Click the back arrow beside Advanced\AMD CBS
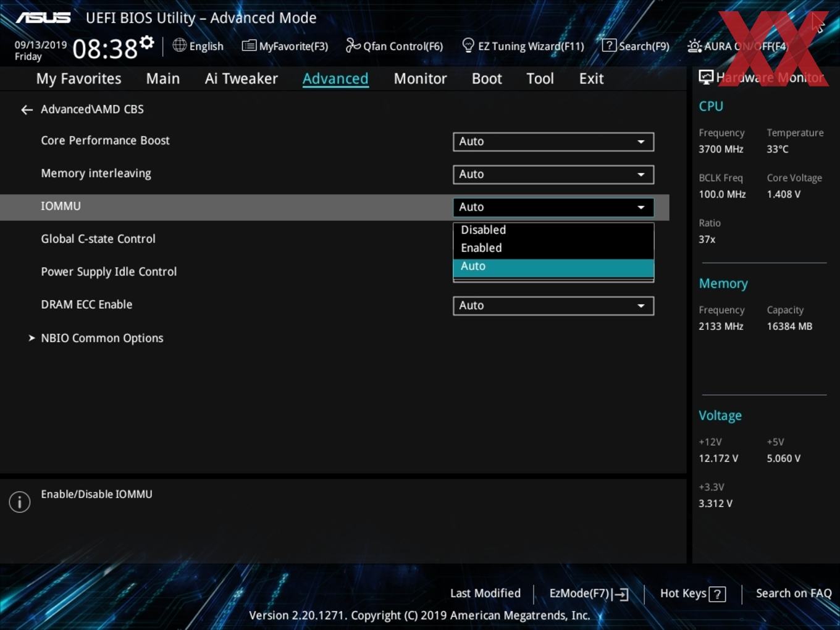This screenshot has width=840, height=630. [27, 110]
